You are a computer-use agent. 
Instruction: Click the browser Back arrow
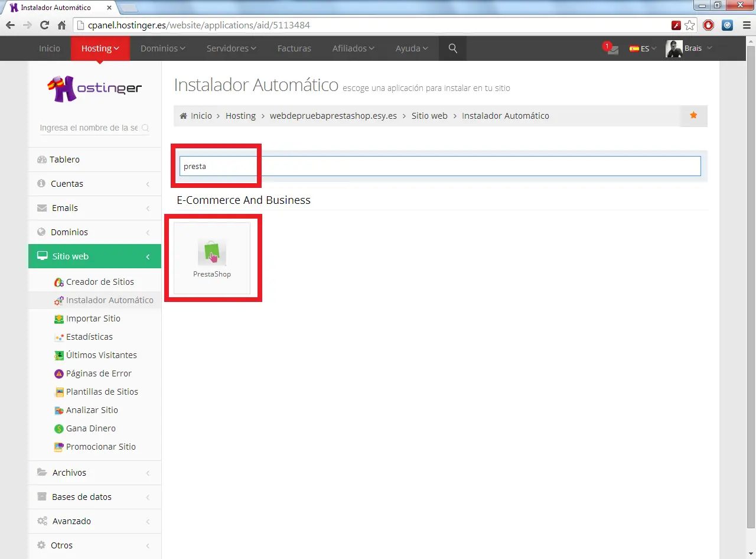tap(10, 25)
